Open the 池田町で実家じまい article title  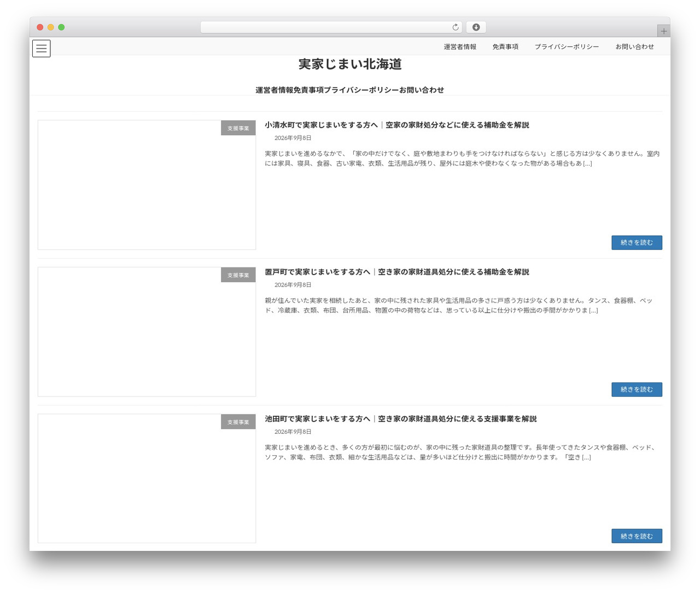401,419
